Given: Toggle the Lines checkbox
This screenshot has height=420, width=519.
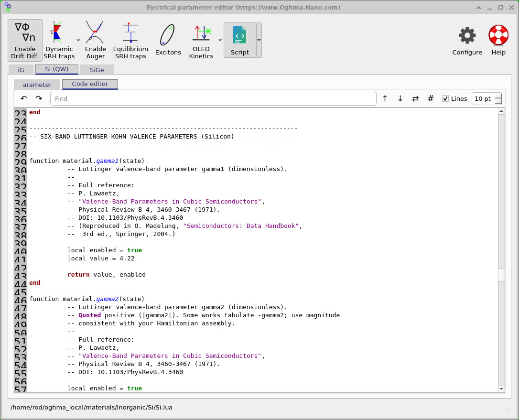Looking at the screenshot, I should [x=445, y=98].
